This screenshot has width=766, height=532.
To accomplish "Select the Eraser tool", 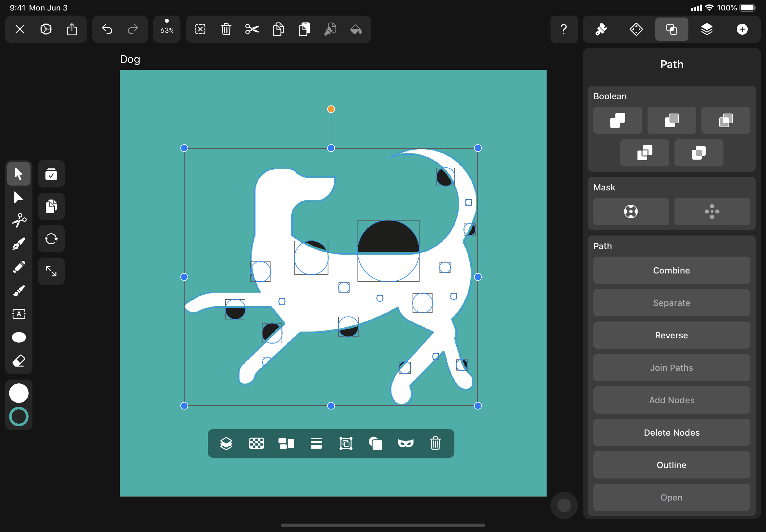I will (x=19, y=361).
